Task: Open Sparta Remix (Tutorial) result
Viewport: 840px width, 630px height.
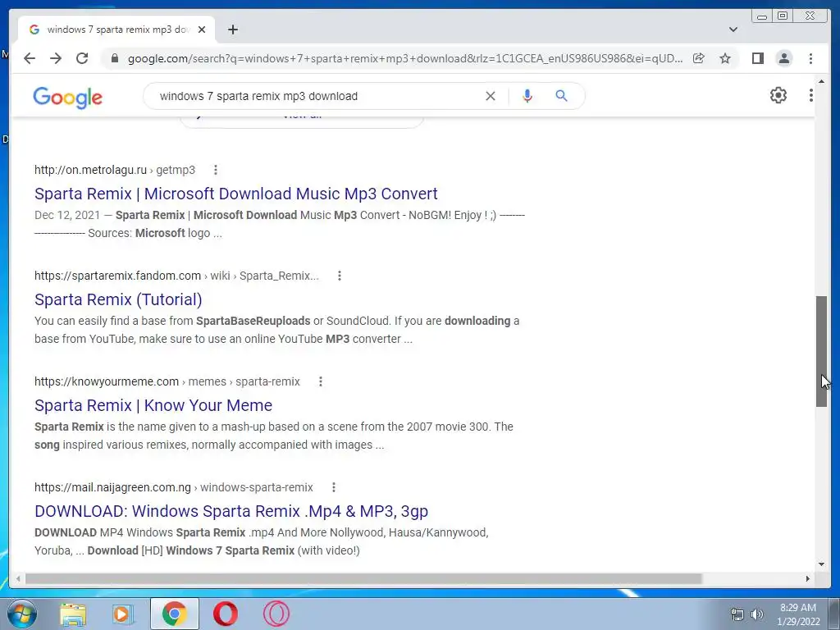Action: [118, 299]
